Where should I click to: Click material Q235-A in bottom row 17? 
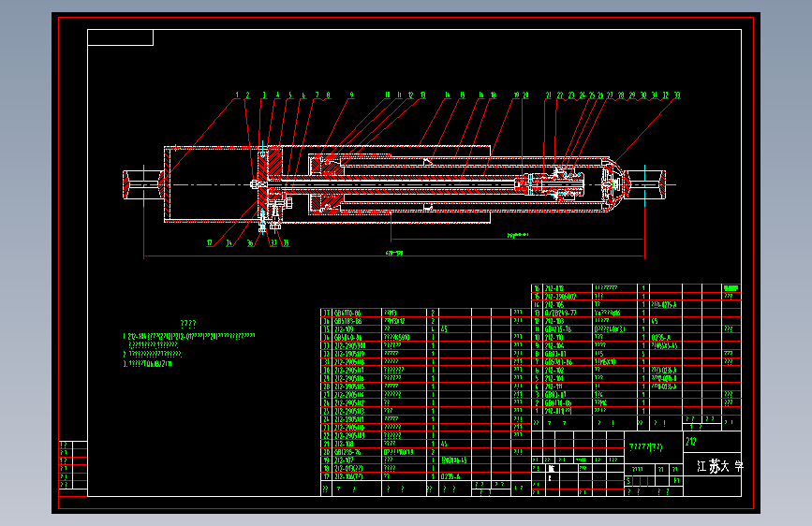[x=450, y=476]
